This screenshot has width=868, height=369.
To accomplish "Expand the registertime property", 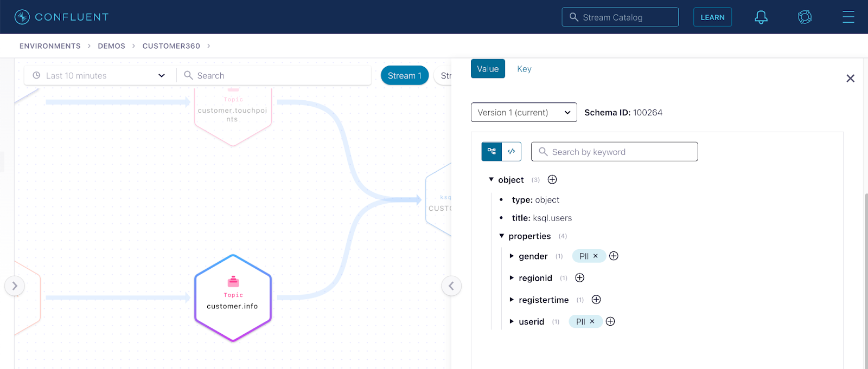I will click(512, 300).
